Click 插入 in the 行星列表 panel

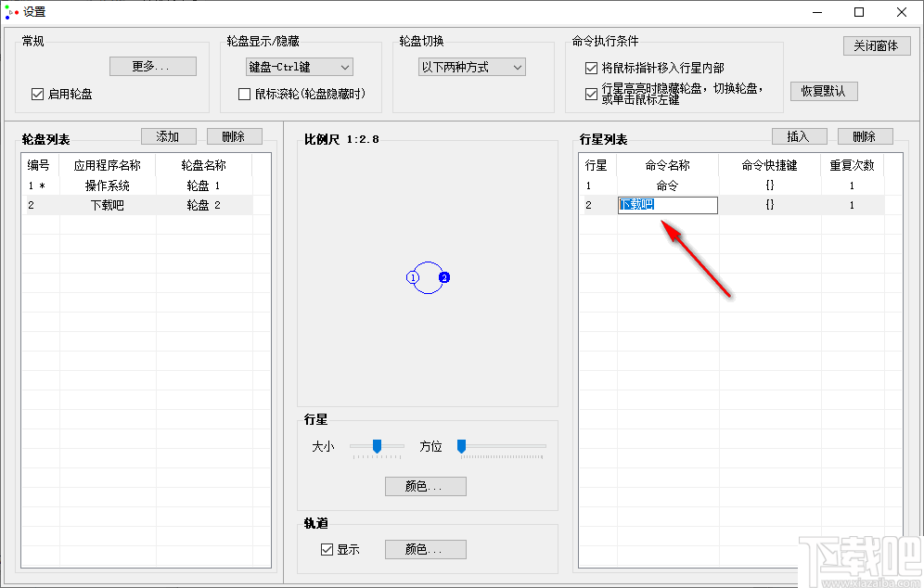[799, 135]
